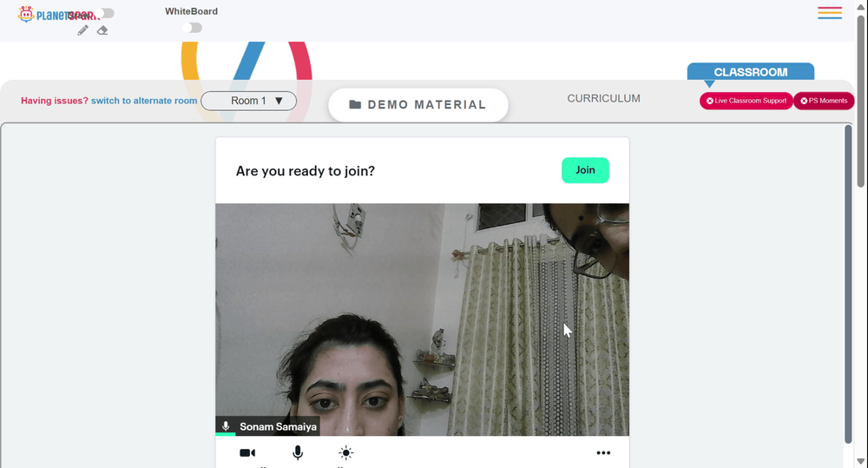Click the 'Having issues?' text

(54, 101)
